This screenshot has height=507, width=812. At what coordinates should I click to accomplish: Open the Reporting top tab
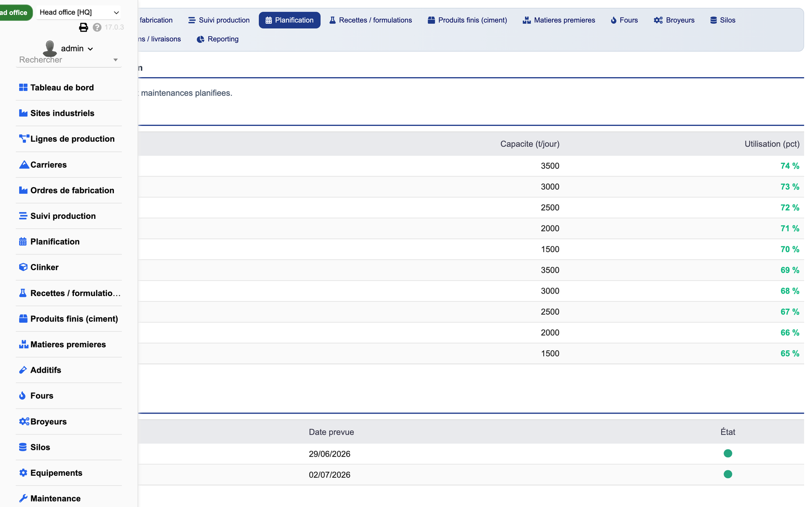(218, 39)
